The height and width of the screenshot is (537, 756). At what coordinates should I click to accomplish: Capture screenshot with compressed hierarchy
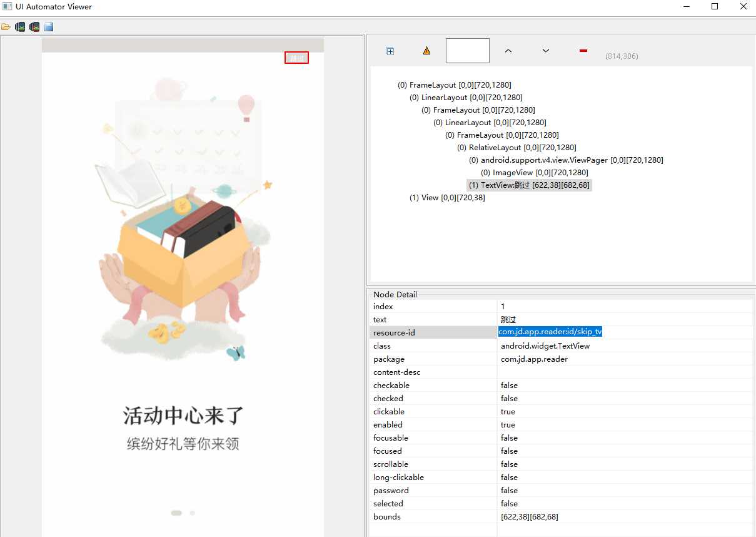tap(34, 26)
